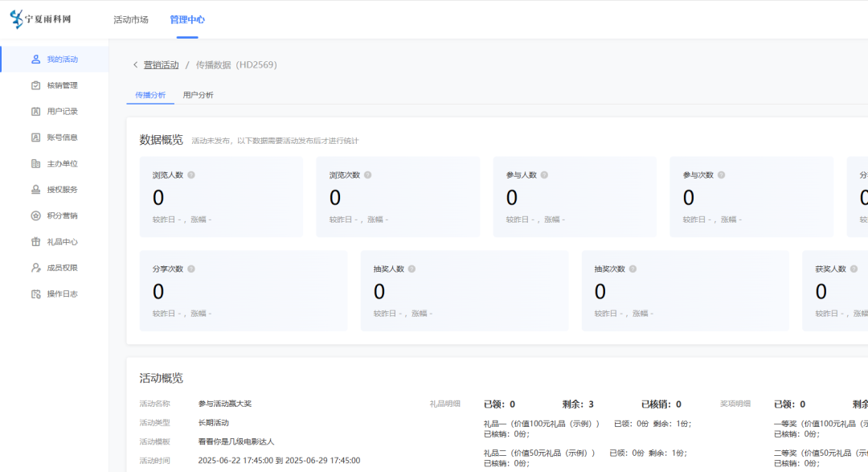The image size is (868, 472).
Task: Click the 数据概览 section heading
Action: click(161, 140)
